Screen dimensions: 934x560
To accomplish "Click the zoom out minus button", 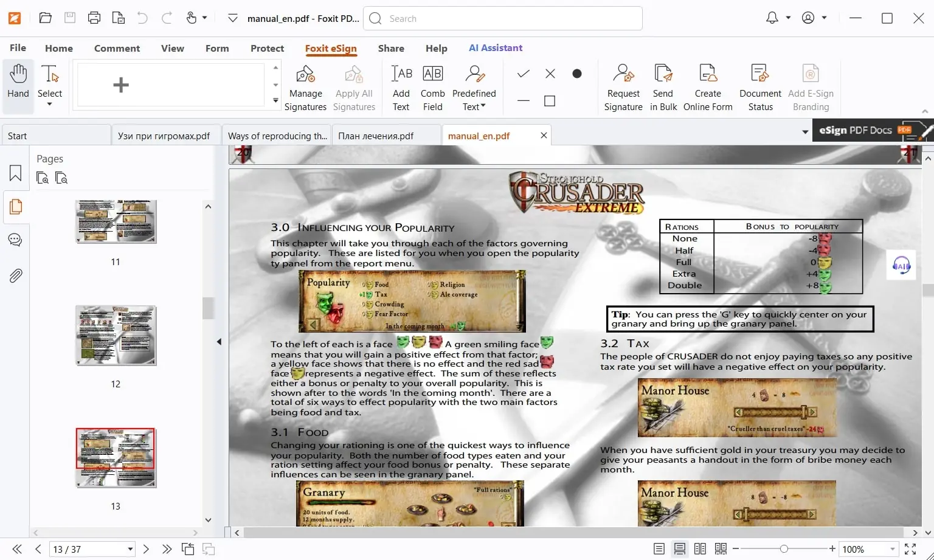I will 736,549.
